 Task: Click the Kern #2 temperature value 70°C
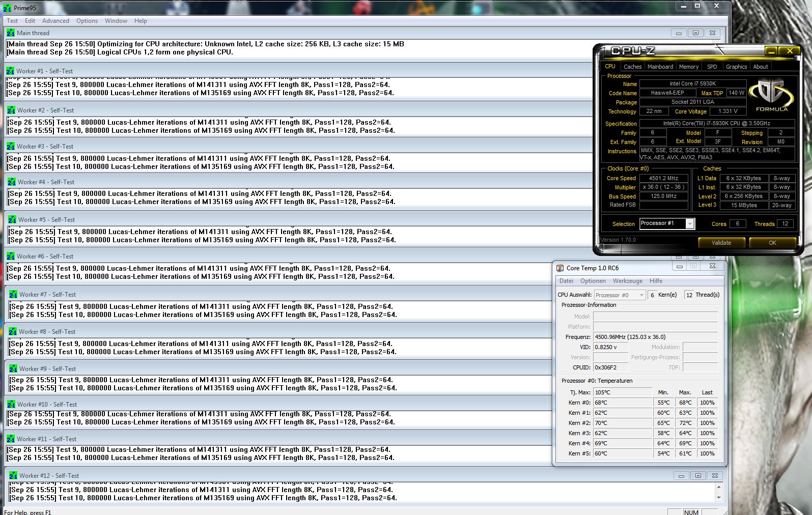pyautogui.click(x=623, y=423)
